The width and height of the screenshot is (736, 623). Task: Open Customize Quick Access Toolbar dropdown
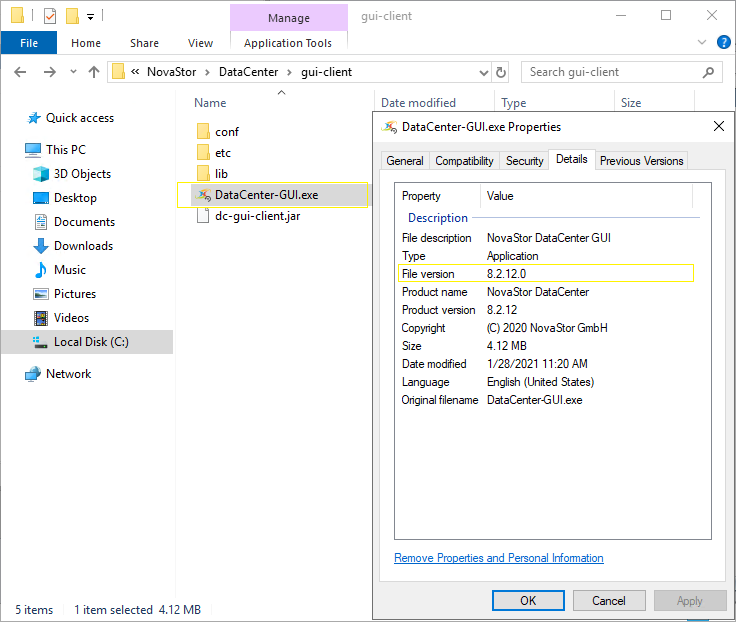[90, 17]
